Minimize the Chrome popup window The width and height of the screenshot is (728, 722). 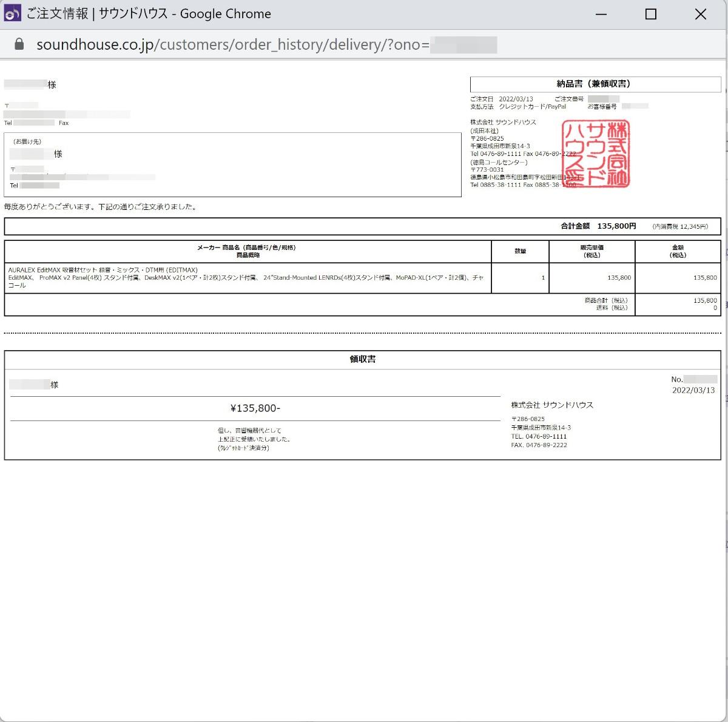(x=601, y=14)
